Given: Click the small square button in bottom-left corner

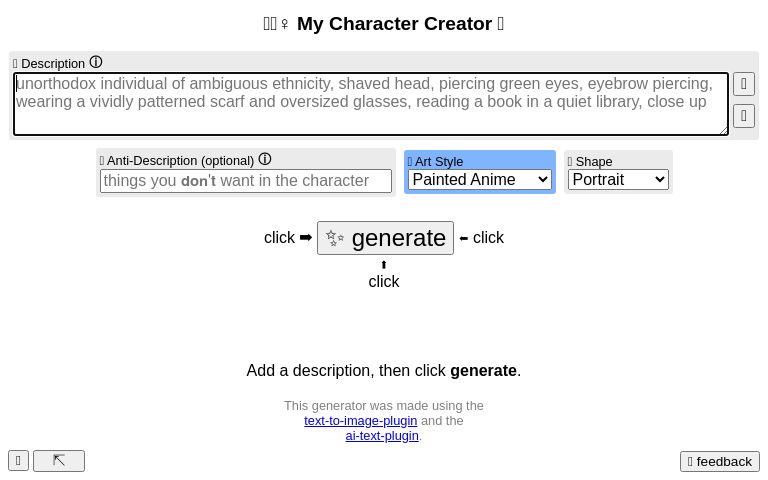Looking at the screenshot, I should tap(18, 460).
